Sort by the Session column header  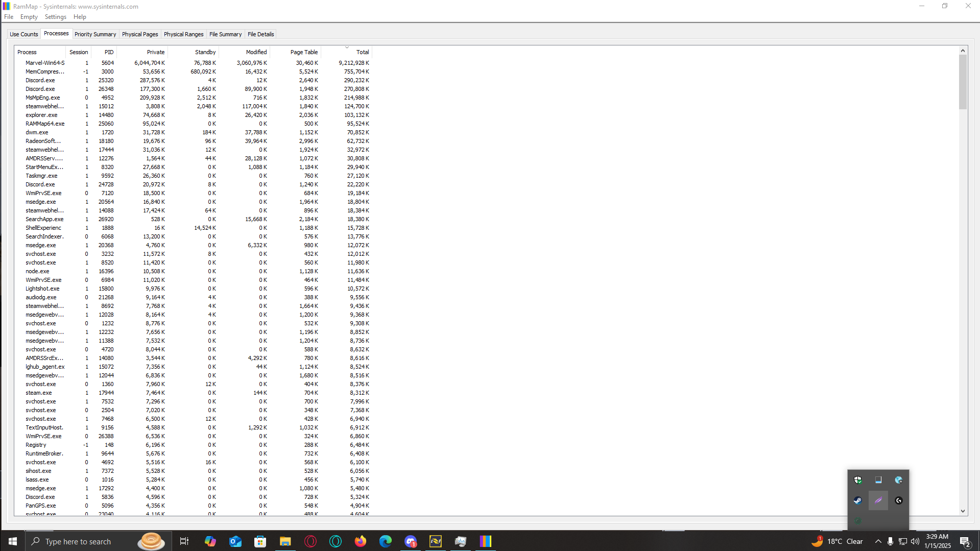click(x=79, y=52)
